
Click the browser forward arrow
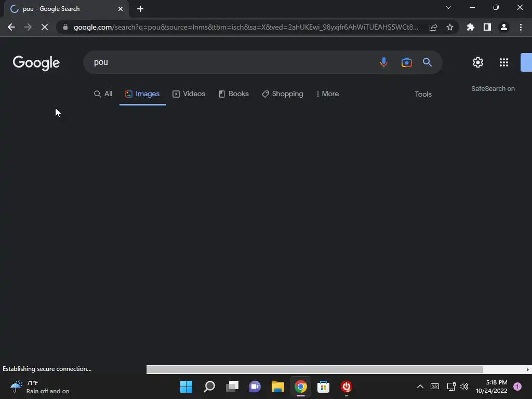(28, 27)
